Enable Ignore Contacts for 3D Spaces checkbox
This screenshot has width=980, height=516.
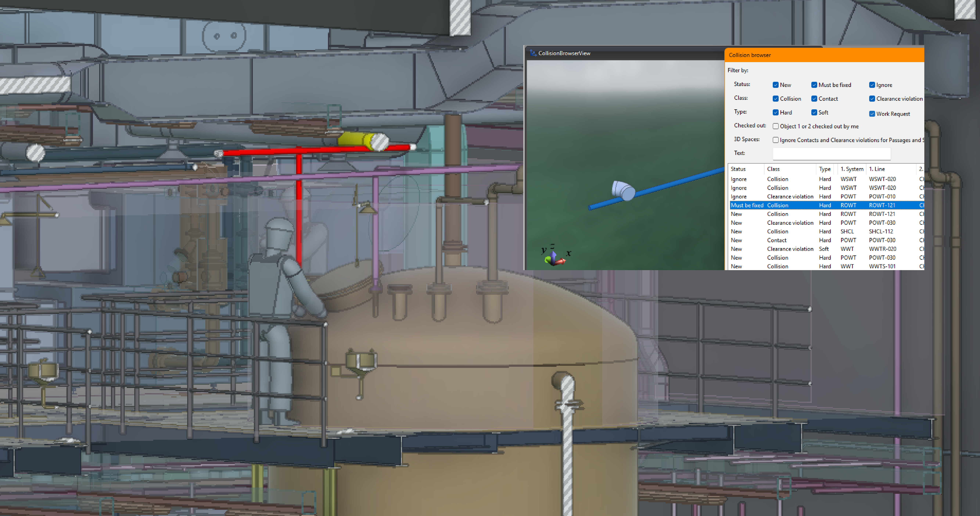(x=775, y=140)
